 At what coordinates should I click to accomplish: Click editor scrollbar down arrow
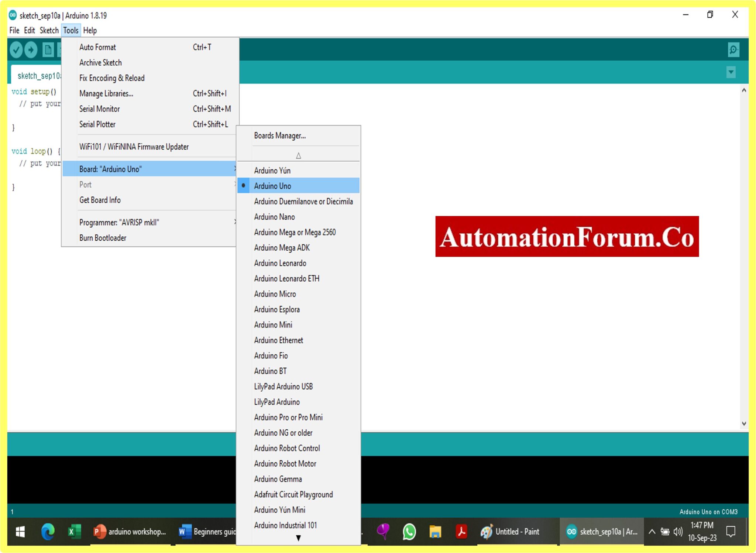744,423
